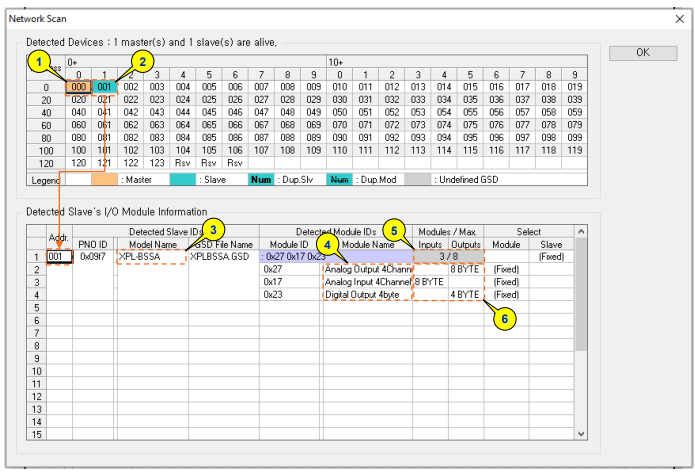The height and width of the screenshot is (476, 695).
Task: Click the 3 / 8 modules count cell
Action: 448,256
